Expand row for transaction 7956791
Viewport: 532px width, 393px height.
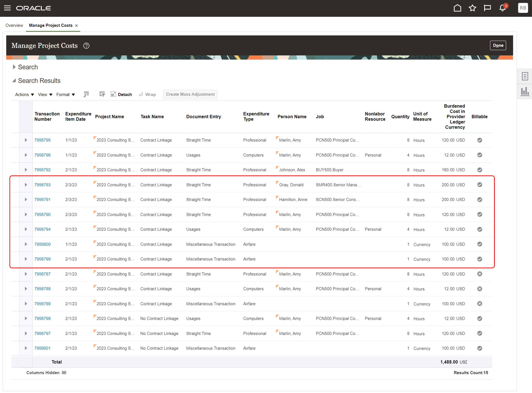[x=26, y=200]
